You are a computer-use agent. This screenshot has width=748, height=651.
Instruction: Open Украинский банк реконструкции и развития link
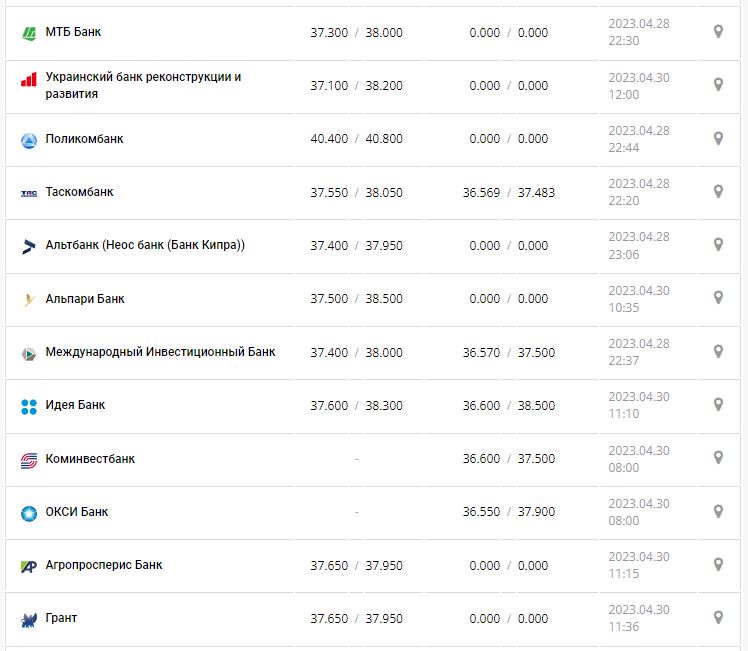143,85
